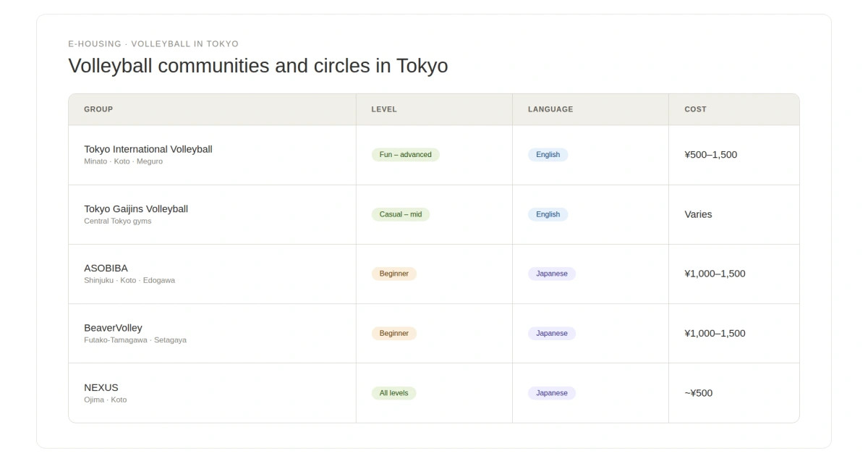Click Shinjuku · Koto · Edogawa locations

coord(129,280)
